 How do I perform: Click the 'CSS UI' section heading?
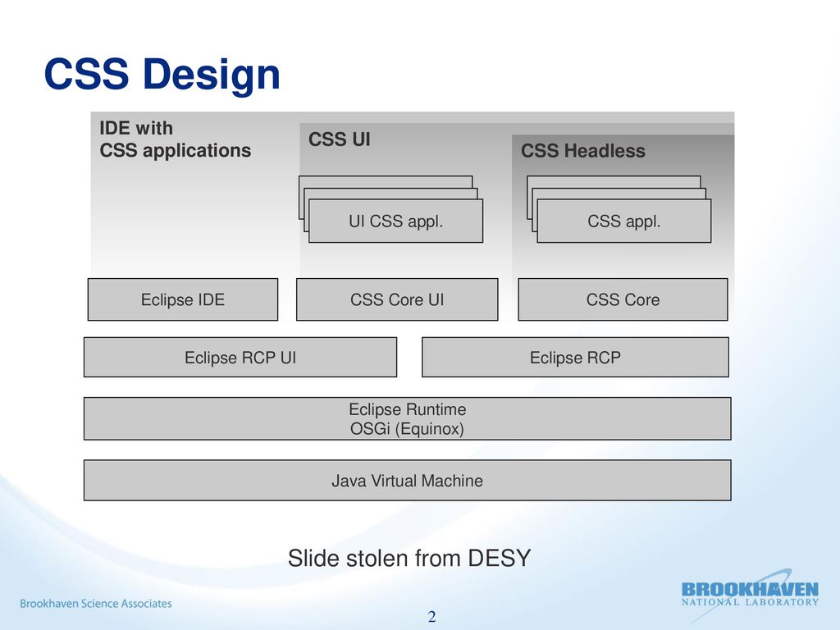pyautogui.click(x=339, y=139)
